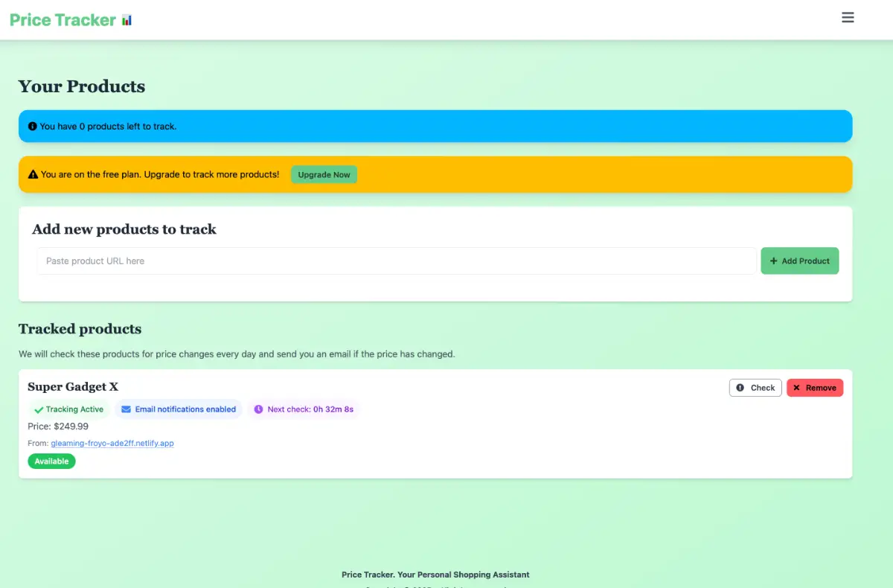
Task: Toggle the Email notifications enabled badge
Action: tap(179, 409)
